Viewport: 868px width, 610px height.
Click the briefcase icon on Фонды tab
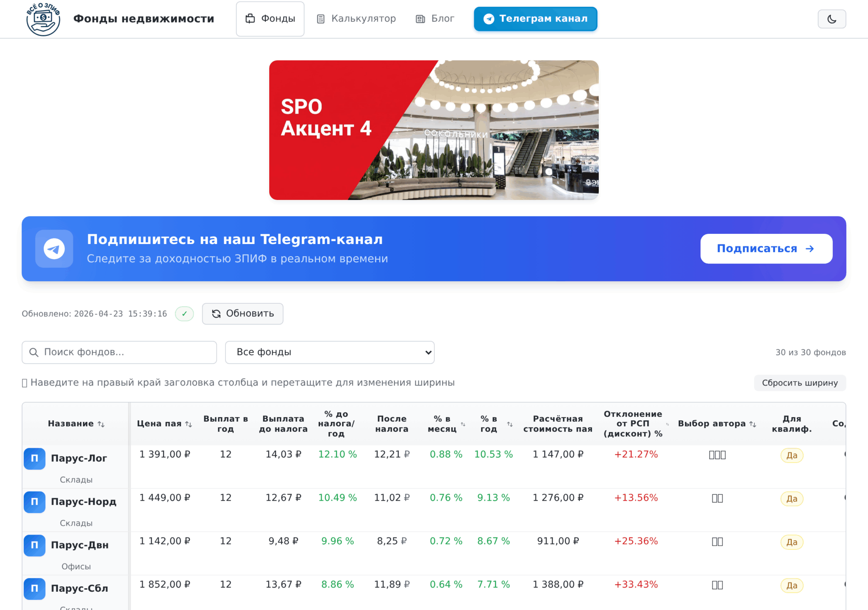[x=250, y=19]
